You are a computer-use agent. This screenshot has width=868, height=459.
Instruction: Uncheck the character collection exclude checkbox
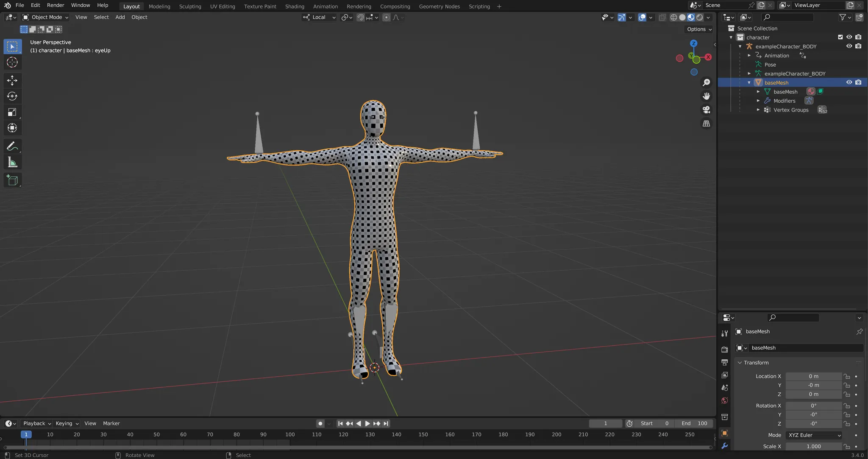click(840, 37)
